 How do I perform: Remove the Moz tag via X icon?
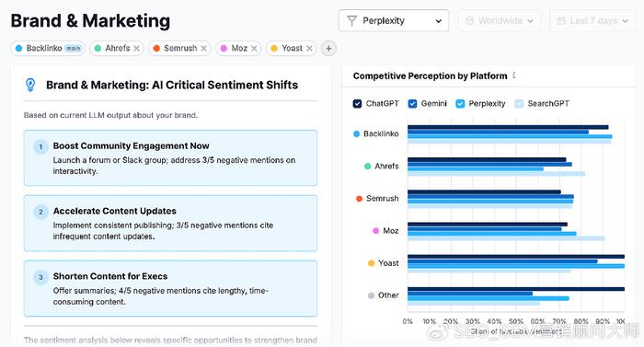tap(254, 49)
